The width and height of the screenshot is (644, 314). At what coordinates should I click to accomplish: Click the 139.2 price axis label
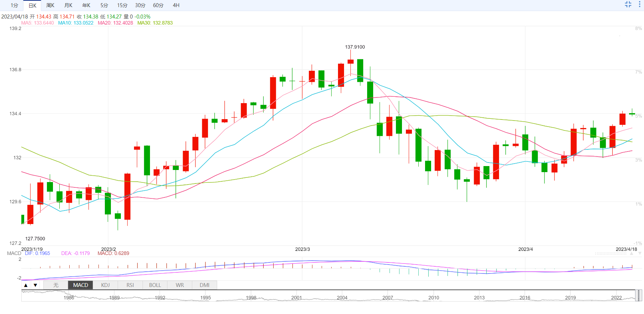pyautogui.click(x=15, y=28)
